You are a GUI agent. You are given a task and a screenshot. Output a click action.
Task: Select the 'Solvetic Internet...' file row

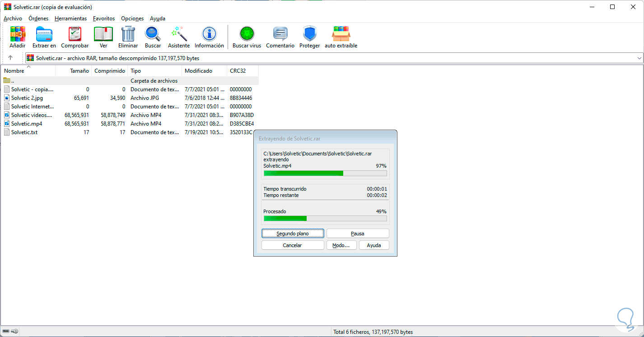(x=130, y=107)
